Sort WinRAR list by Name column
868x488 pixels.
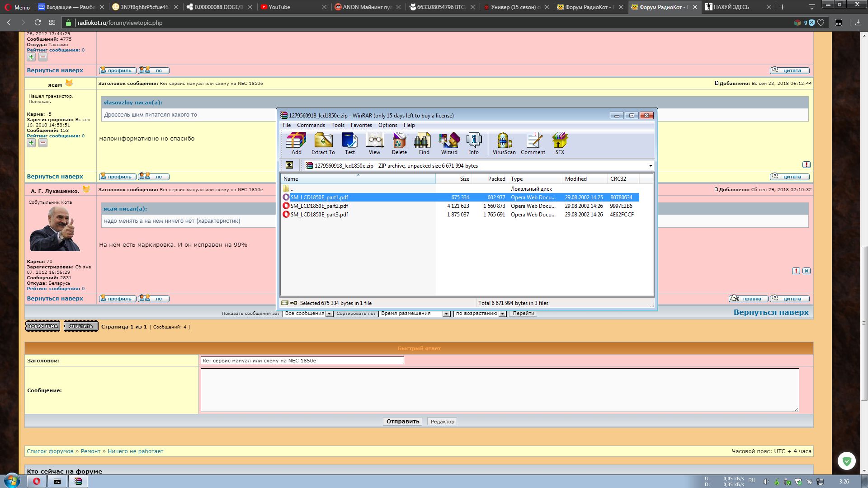(358, 179)
